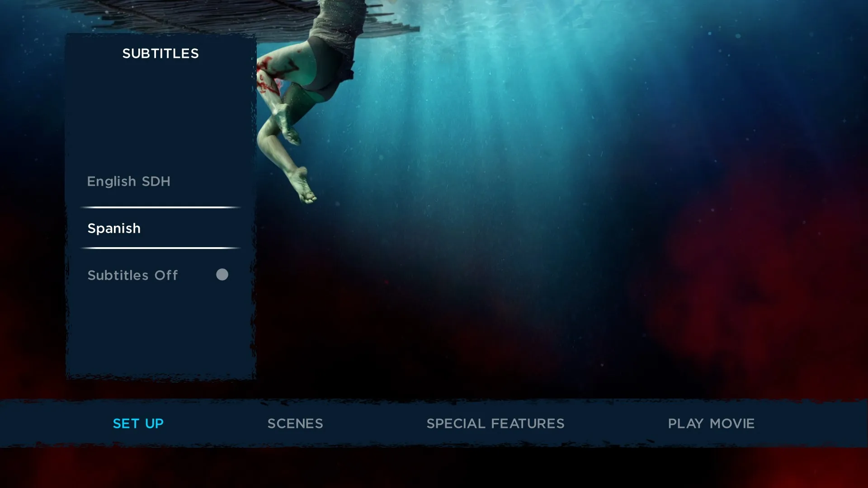The image size is (868, 488).
Task: Select the highlighted Spanish subtitle track
Action: 114,228
